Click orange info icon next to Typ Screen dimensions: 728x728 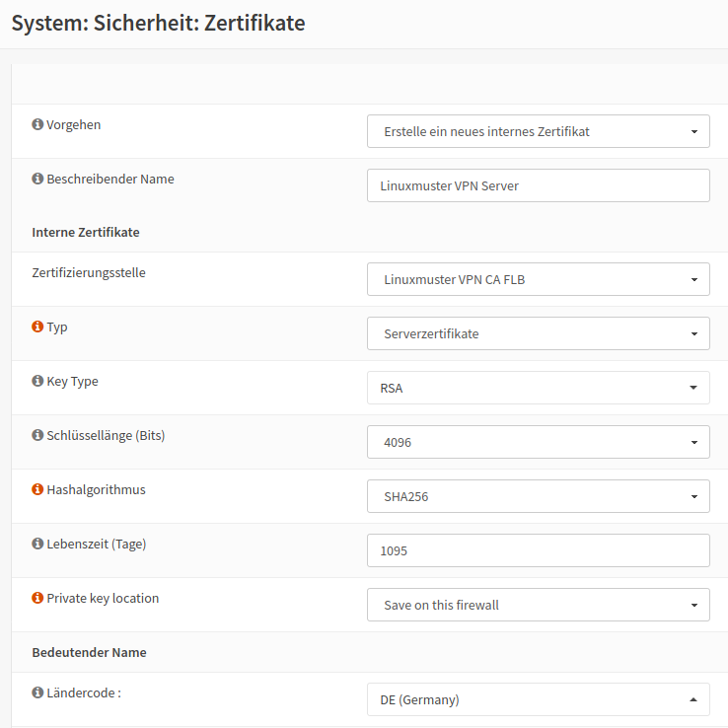point(37,327)
